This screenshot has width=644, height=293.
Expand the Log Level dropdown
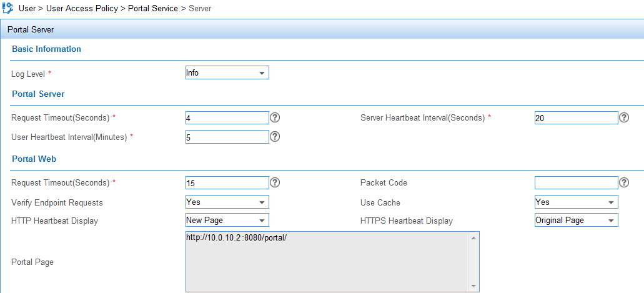(227, 72)
